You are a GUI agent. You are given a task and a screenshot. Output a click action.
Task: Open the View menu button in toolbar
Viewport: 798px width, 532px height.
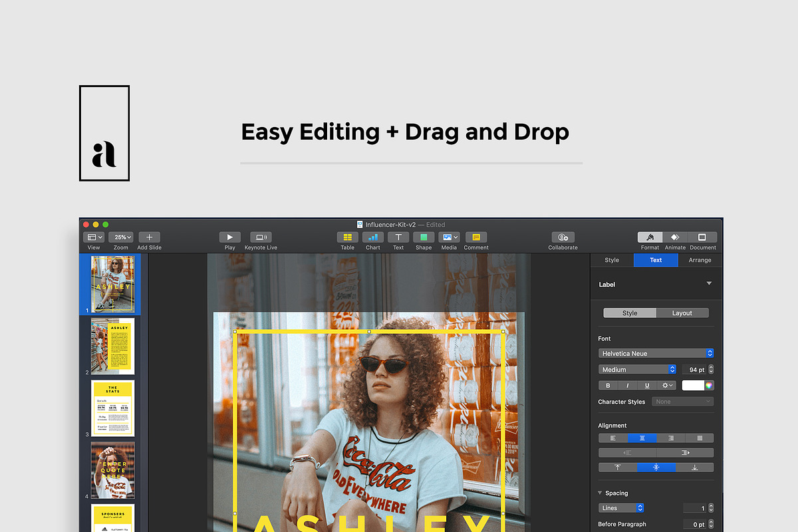tap(94, 237)
